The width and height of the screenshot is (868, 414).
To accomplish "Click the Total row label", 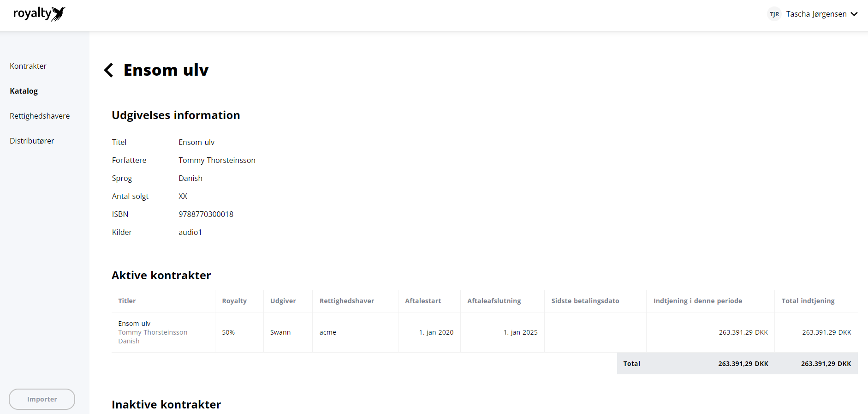I will click(x=631, y=364).
